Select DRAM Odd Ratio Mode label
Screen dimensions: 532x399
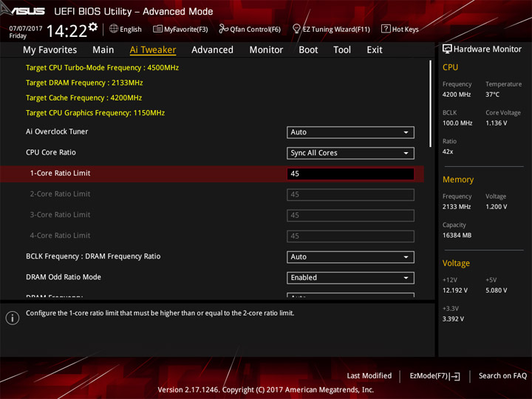(x=64, y=277)
